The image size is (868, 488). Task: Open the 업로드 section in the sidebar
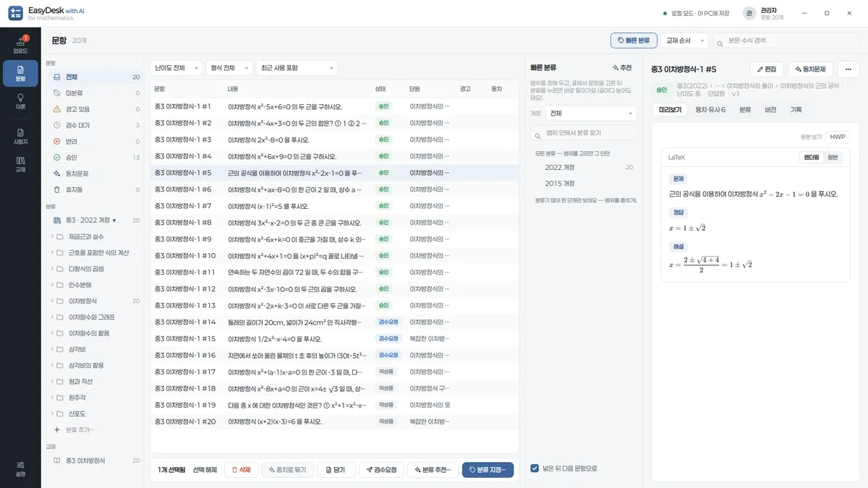20,44
